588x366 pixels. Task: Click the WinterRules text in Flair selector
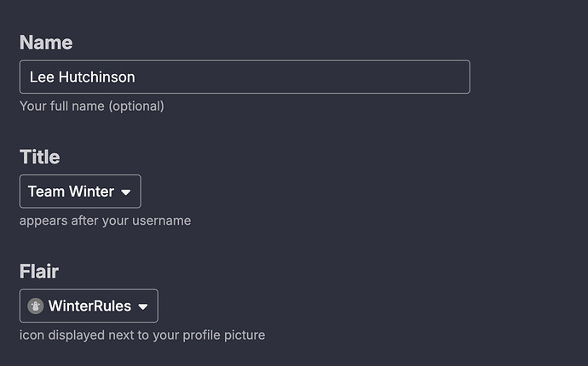click(89, 306)
